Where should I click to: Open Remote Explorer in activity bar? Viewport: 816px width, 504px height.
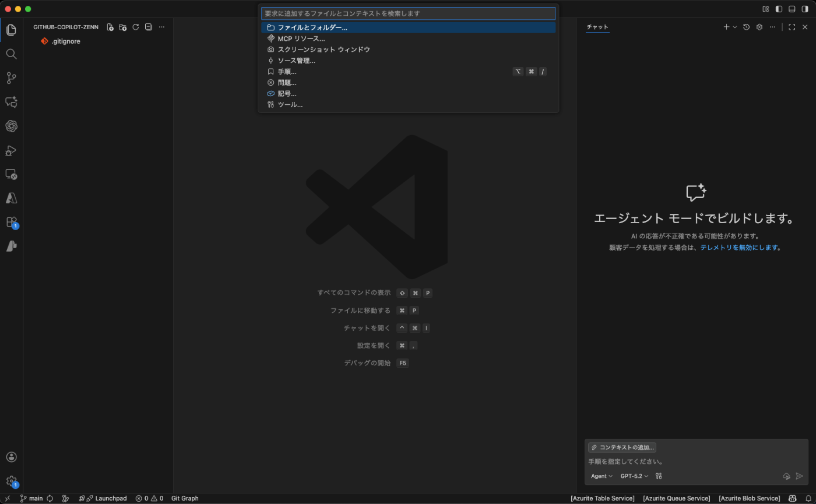[x=11, y=174]
